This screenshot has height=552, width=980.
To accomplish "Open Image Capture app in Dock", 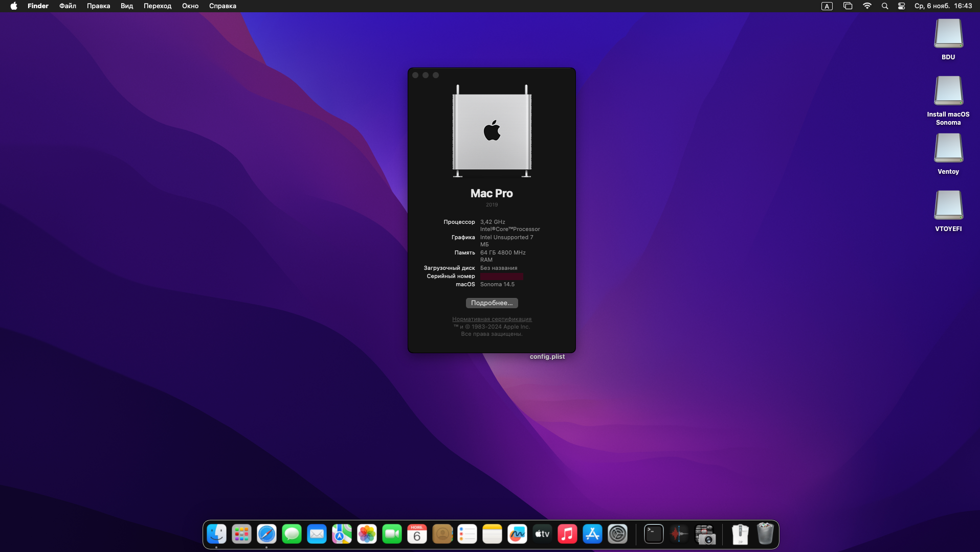I will click(x=704, y=534).
